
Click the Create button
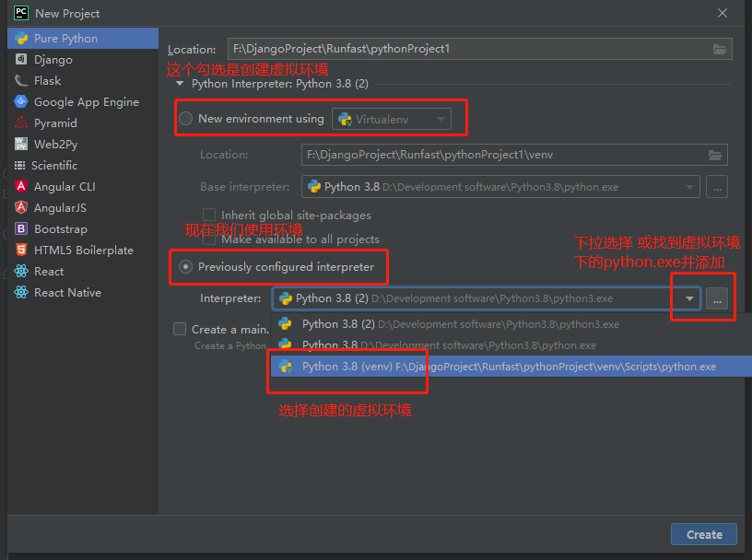(x=704, y=534)
